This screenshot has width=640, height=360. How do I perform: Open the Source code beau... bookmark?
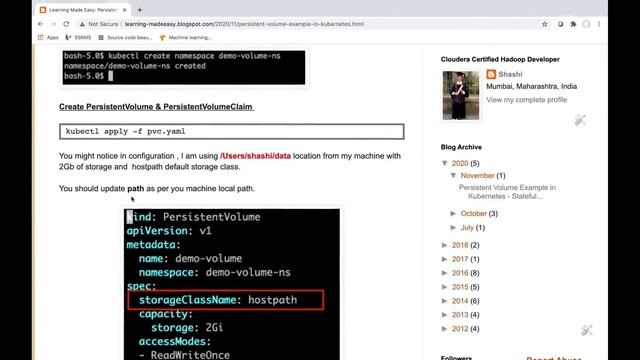(x=125, y=38)
